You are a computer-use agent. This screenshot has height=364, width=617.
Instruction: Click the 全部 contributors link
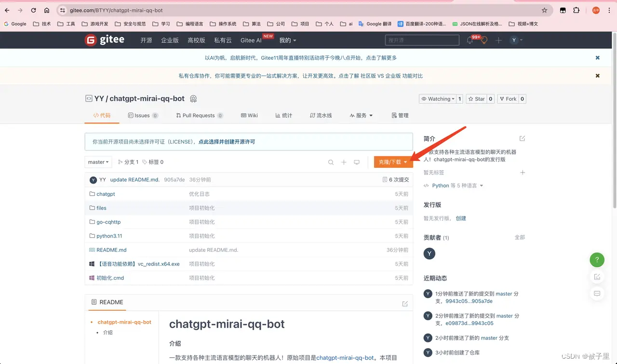(520, 237)
